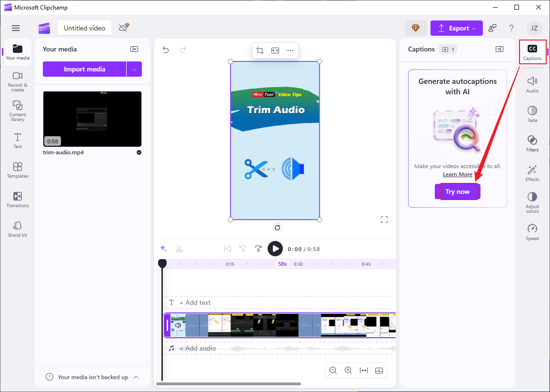Select the trim-audio.mp4 thumbnail
550x392 pixels.
point(92,119)
